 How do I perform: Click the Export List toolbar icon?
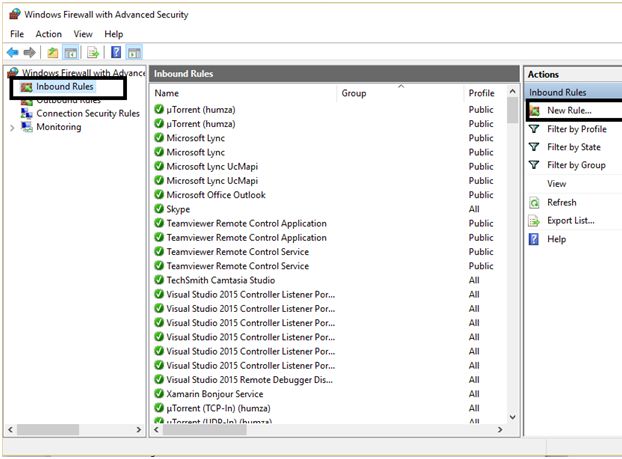coord(93,52)
